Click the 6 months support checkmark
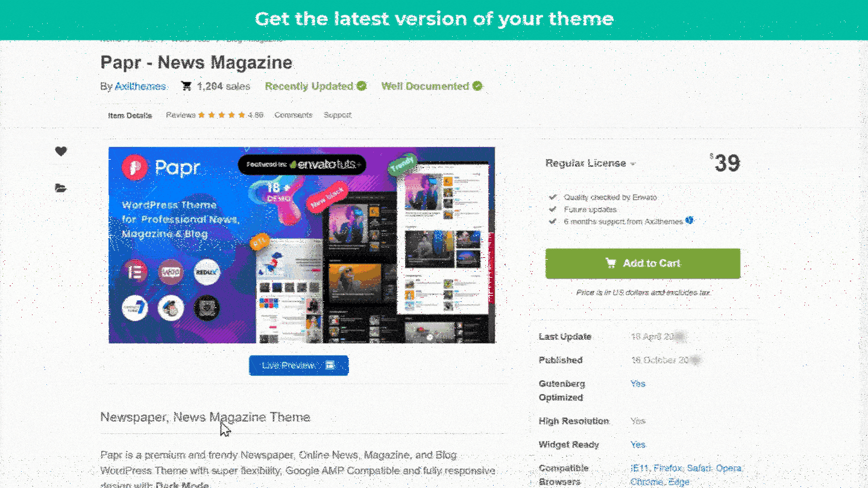The height and width of the screenshot is (488, 868). [552, 221]
